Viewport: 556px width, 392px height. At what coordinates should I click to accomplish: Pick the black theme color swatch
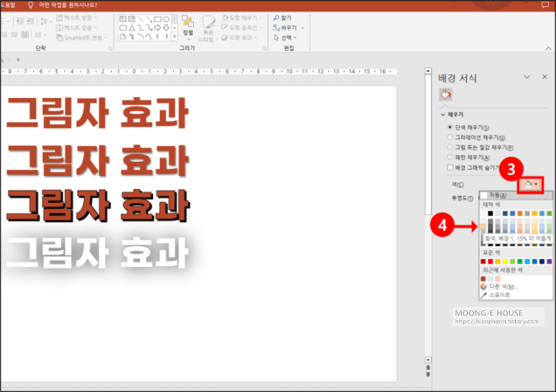[x=490, y=214]
